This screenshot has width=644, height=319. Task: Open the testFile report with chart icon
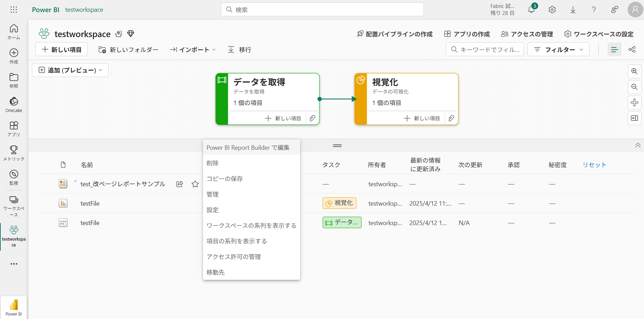[x=90, y=204]
